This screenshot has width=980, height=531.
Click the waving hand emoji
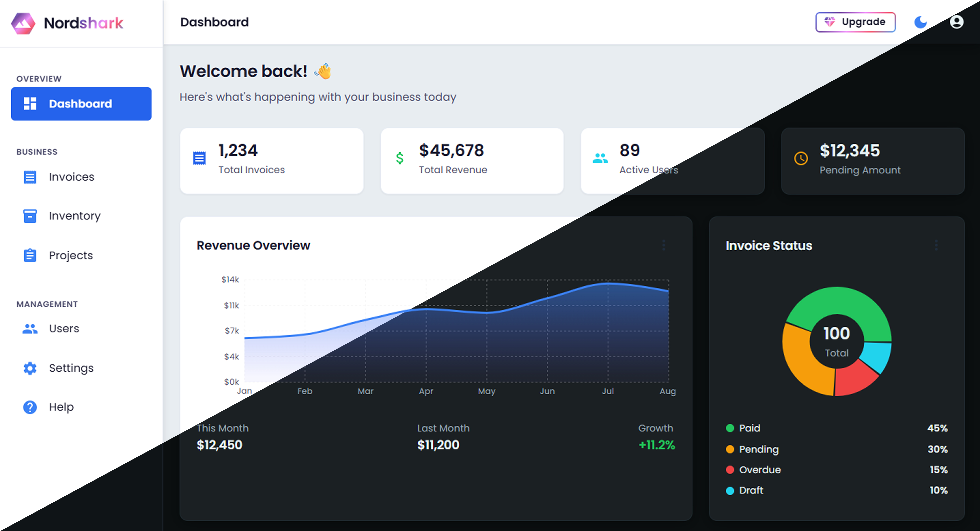coord(323,71)
